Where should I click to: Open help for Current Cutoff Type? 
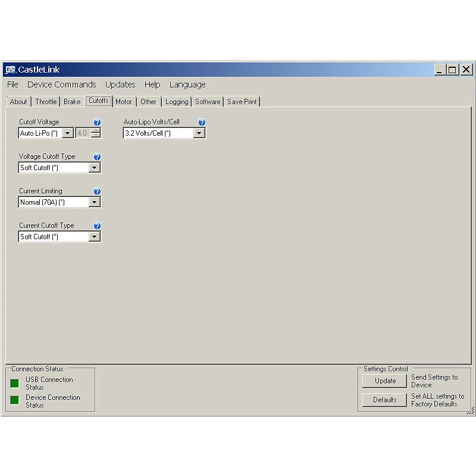point(98,226)
